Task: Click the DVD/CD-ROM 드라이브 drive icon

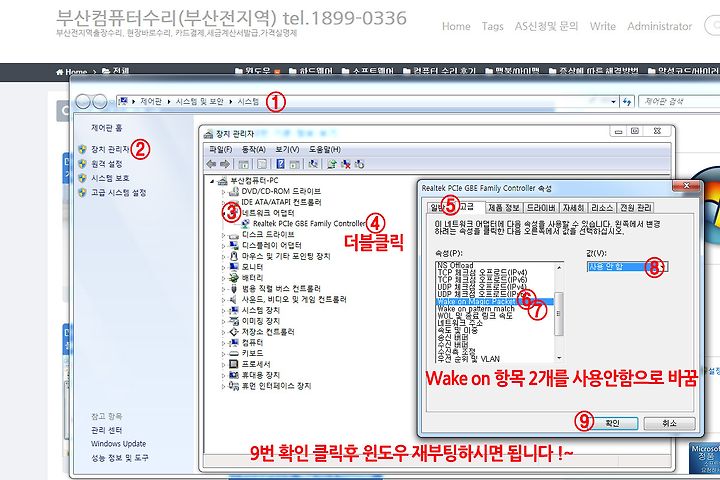Action: click(234, 191)
